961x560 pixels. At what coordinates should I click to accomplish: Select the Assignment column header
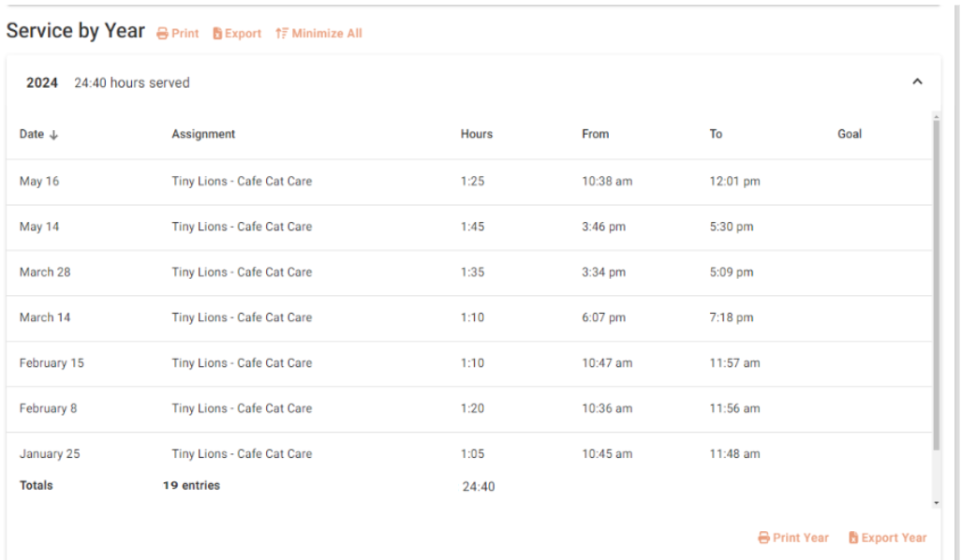coord(203,134)
